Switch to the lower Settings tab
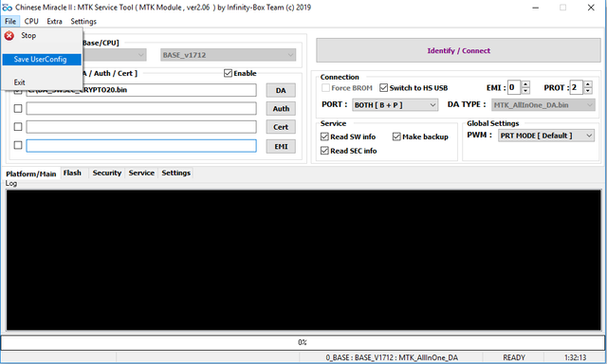607x364 pixels. tap(176, 173)
